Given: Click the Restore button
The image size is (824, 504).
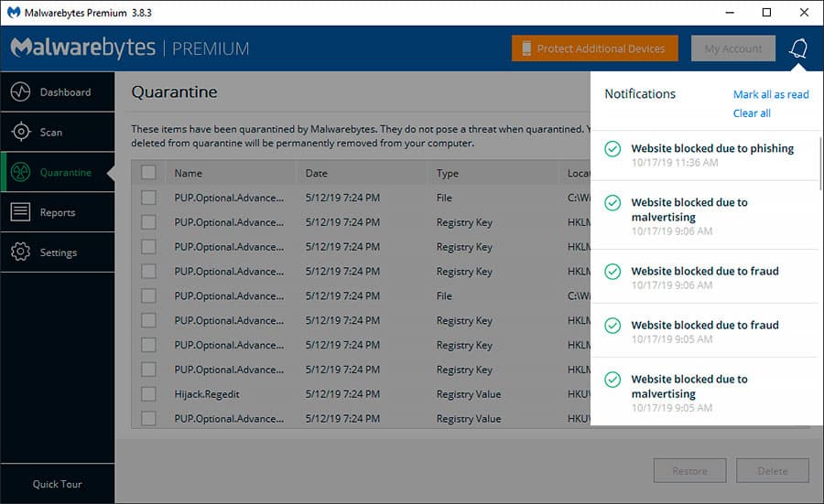Looking at the screenshot, I should [x=690, y=471].
